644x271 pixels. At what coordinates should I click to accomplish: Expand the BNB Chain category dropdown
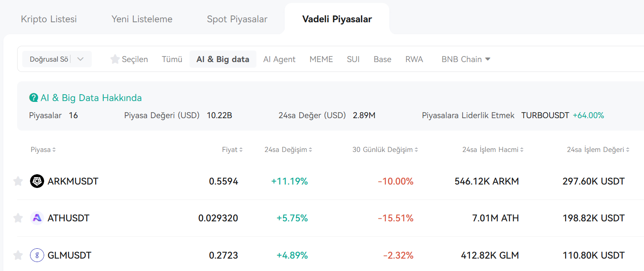tap(466, 59)
